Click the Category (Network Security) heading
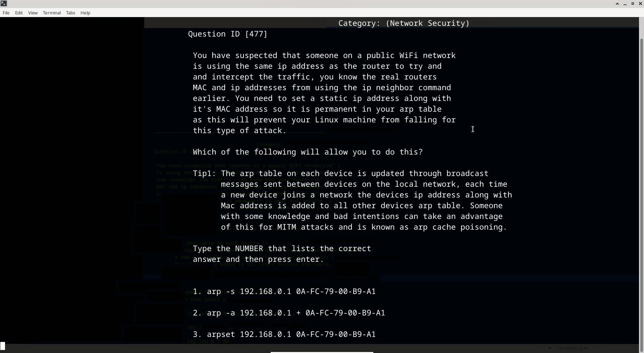The width and height of the screenshot is (644, 353). click(404, 23)
